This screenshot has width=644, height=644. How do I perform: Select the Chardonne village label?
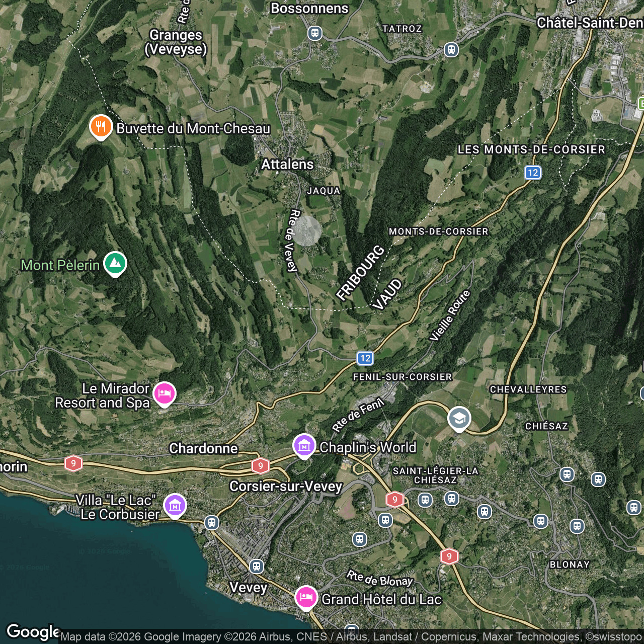coord(203,448)
